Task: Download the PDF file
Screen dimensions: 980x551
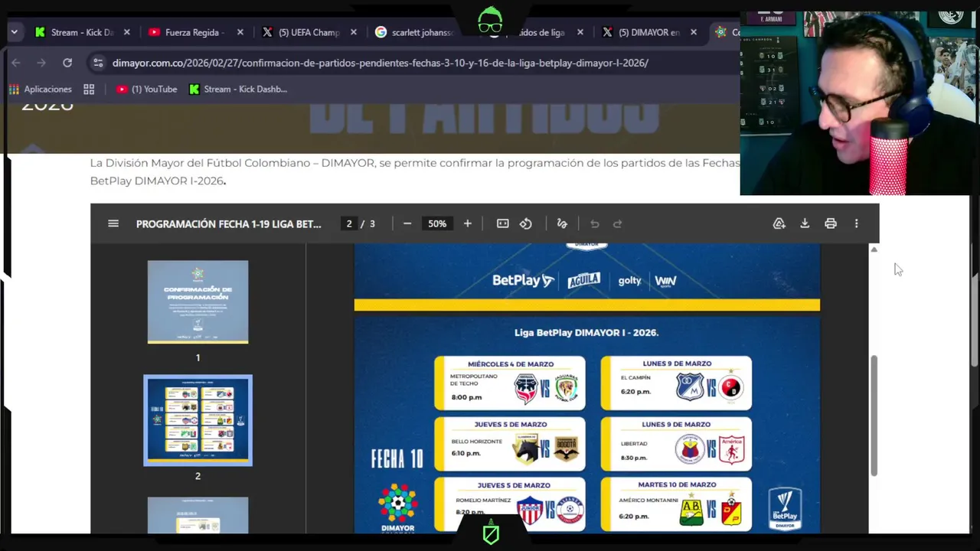Action: point(805,223)
